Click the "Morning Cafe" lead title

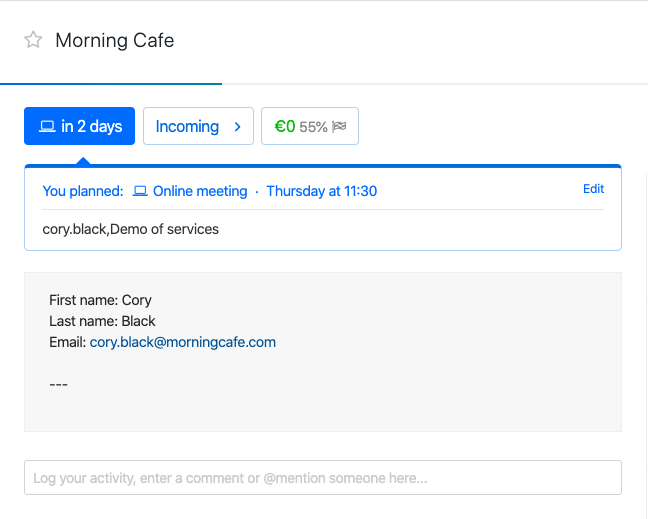[x=115, y=40]
